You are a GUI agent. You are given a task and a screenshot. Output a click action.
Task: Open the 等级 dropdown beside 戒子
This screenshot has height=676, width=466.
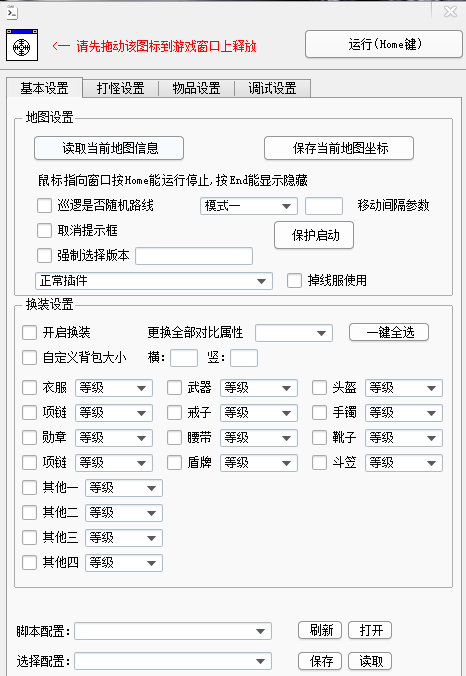click(259, 413)
